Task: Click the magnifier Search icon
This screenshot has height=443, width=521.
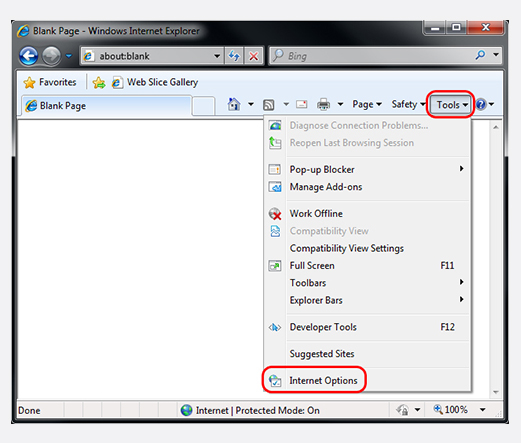Action: [x=480, y=55]
